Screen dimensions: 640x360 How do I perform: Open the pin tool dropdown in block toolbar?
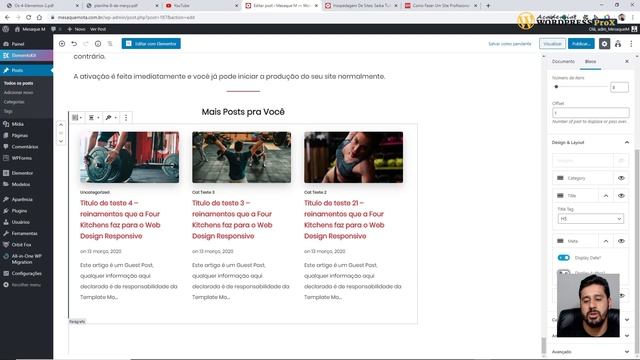coord(111,118)
